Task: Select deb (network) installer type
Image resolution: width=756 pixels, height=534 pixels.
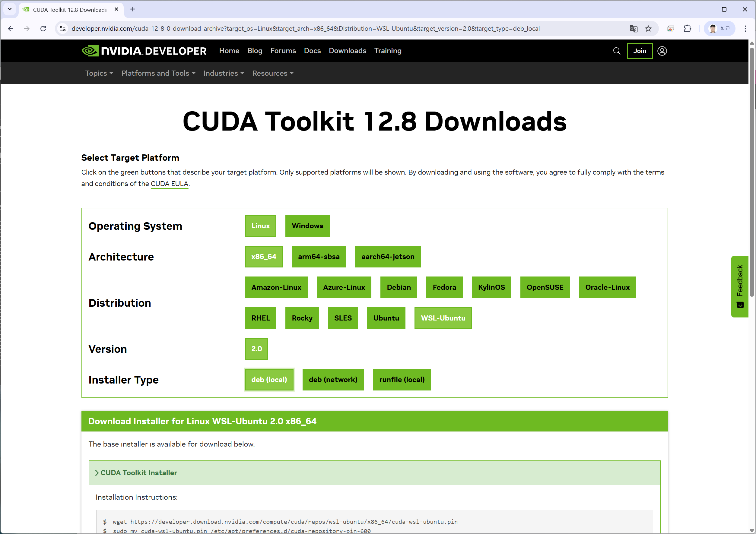Action: coord(332,379)
